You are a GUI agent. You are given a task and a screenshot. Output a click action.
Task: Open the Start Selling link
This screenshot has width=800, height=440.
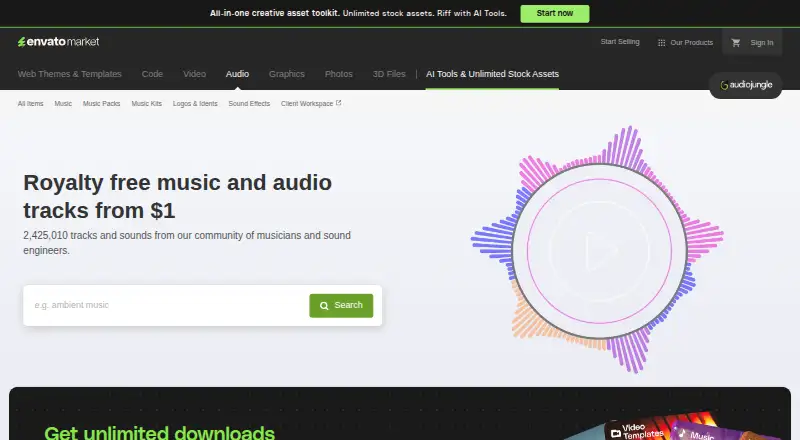(x=620, y=42)
